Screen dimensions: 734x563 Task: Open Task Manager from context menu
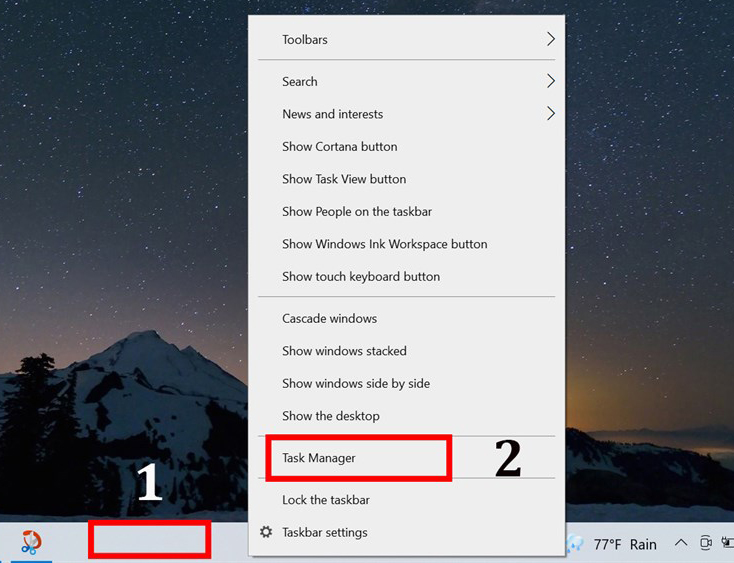click(319, 458)
